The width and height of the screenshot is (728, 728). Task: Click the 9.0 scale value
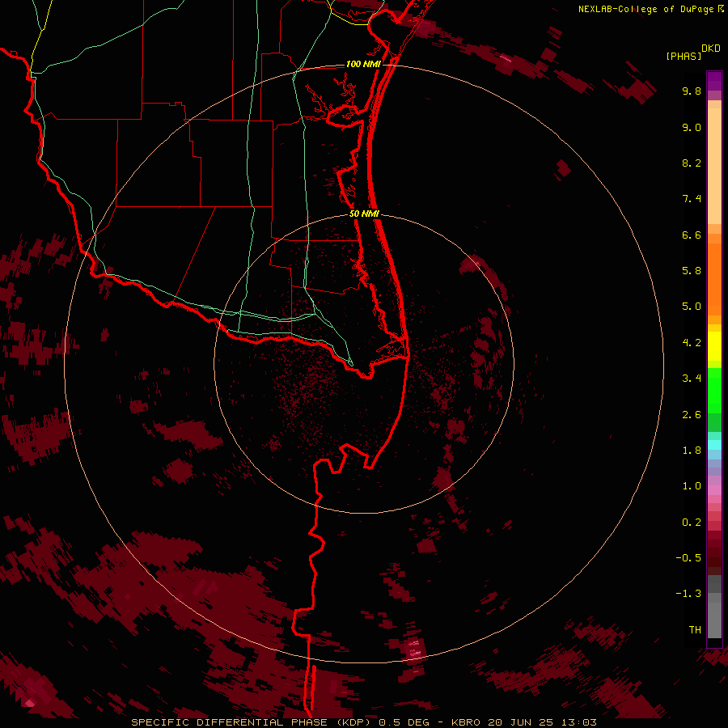click(692, 127)
